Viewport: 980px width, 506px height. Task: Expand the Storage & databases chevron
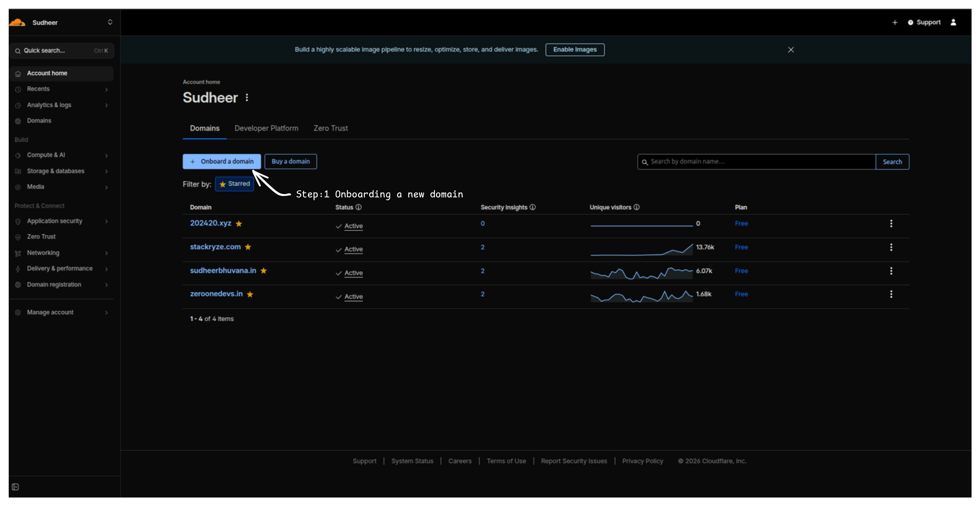107,171
